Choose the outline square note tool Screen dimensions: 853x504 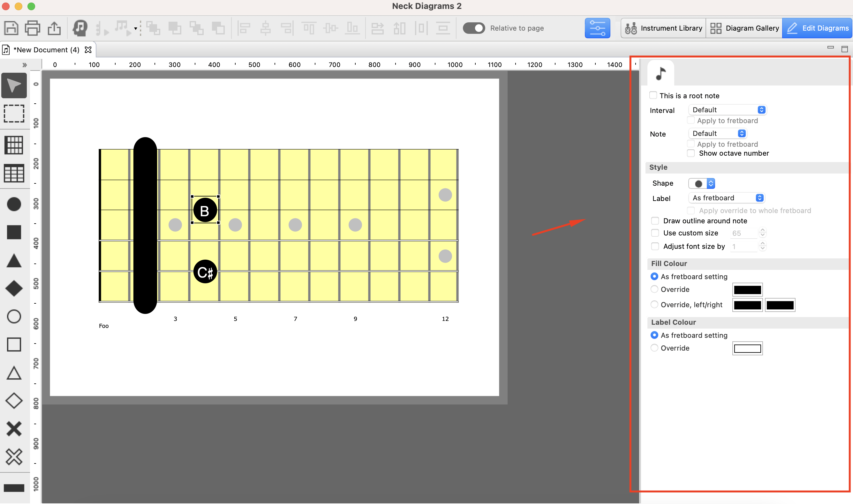(x=14, y=345)
